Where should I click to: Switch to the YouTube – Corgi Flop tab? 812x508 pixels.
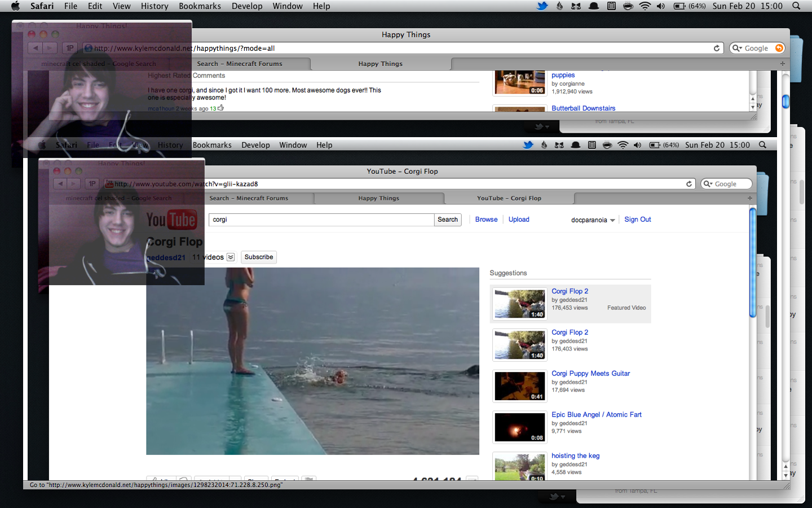coord(509,198)
